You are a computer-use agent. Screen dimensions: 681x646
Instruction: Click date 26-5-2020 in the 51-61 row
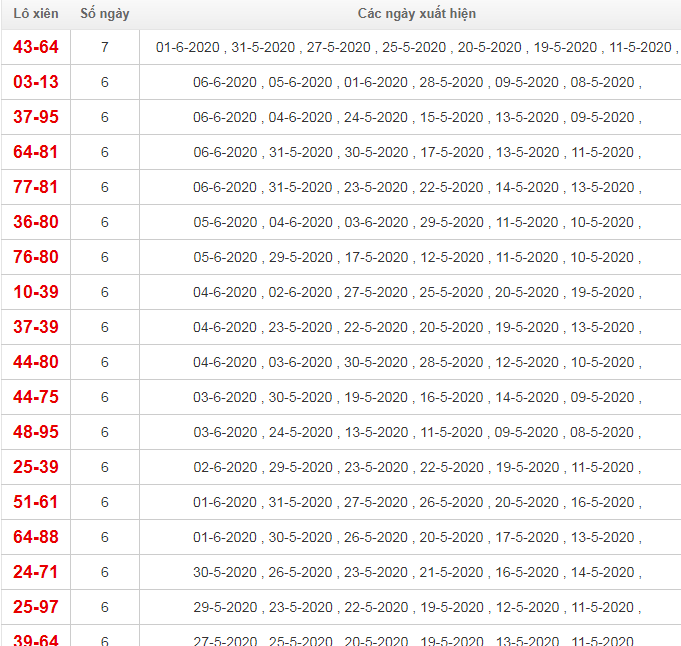(x=451, y=502)
